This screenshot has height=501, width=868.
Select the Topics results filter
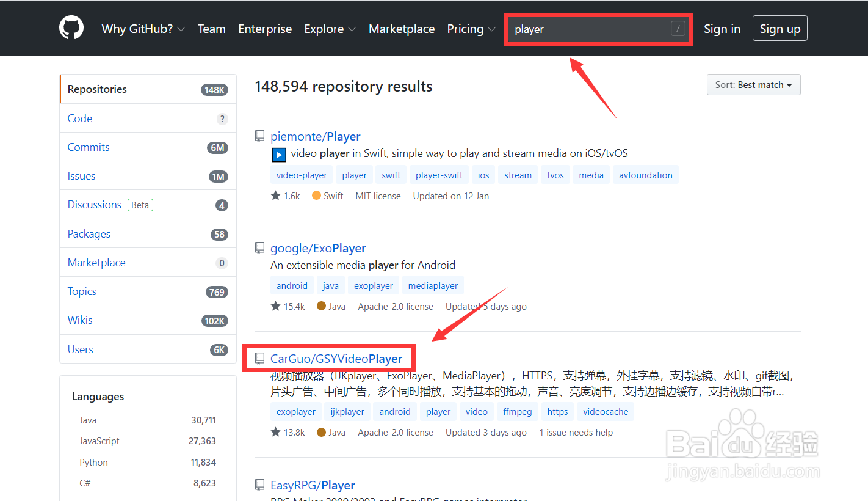(x=148, y=291)
